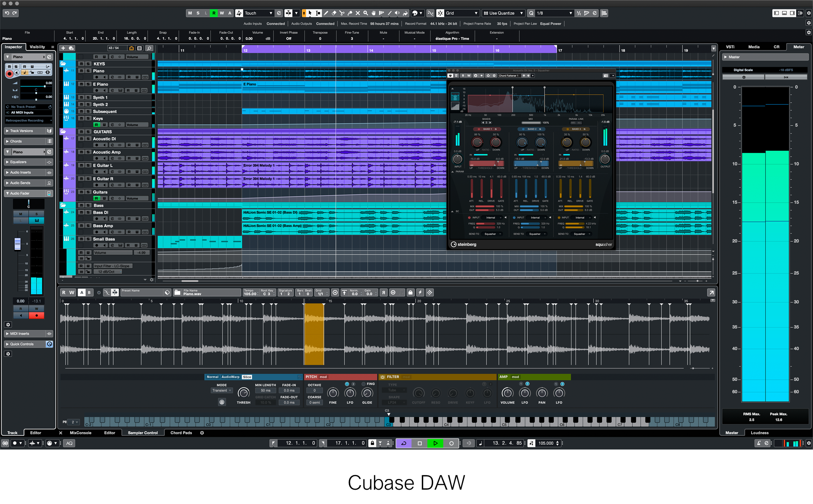Select the Zoom magnifier tool
The width and height of the screenshot is (813, 504).
pyautogui.click(x=365, y=13)
